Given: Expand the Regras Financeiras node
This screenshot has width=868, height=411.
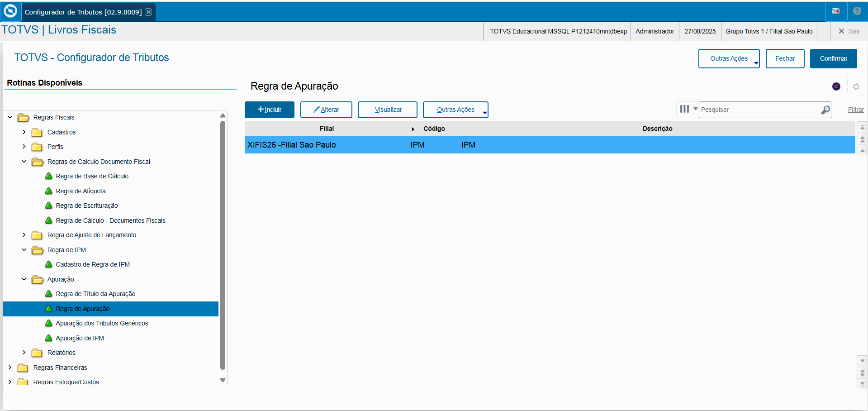Looking at the screenshot, I should click(10, 368).
